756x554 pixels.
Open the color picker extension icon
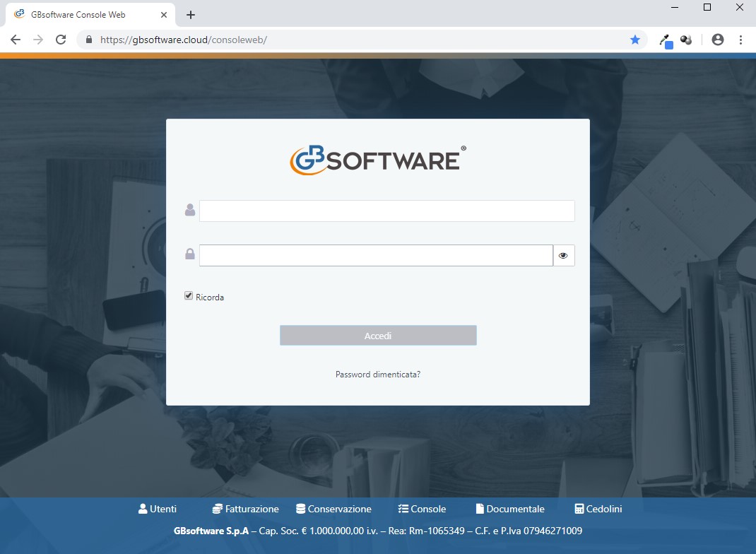[666, 40]
